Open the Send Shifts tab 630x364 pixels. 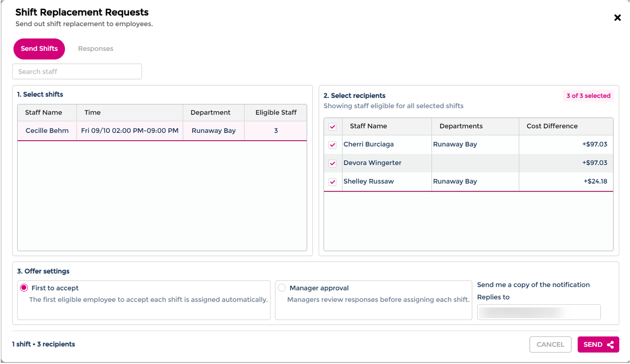[39, 49]
